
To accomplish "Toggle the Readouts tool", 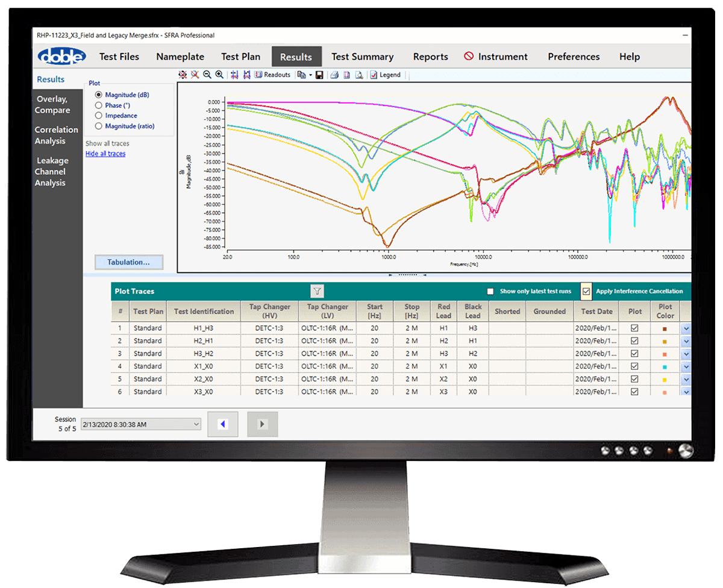I will [x=272, y=75].
